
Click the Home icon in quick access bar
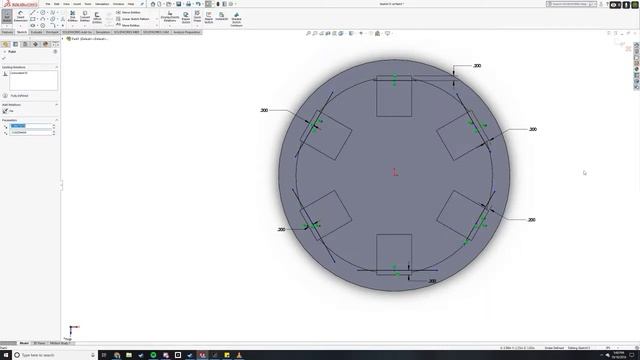(153, 4)
